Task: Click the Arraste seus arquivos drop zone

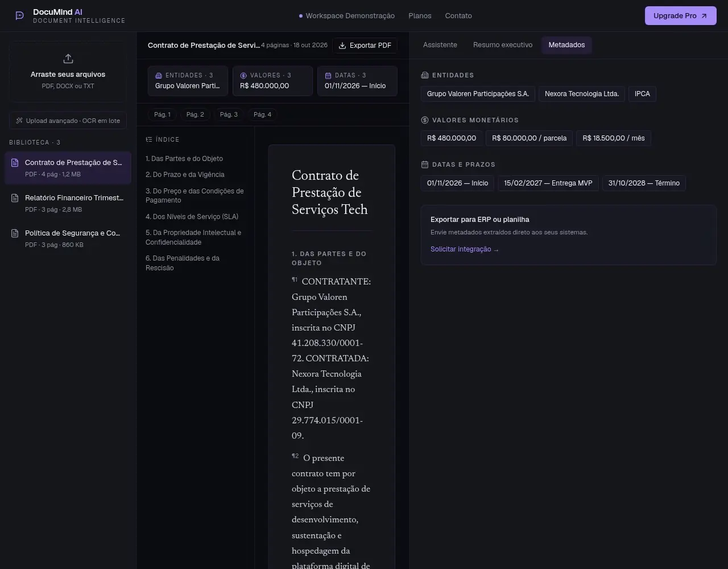Action: [68, 72]
